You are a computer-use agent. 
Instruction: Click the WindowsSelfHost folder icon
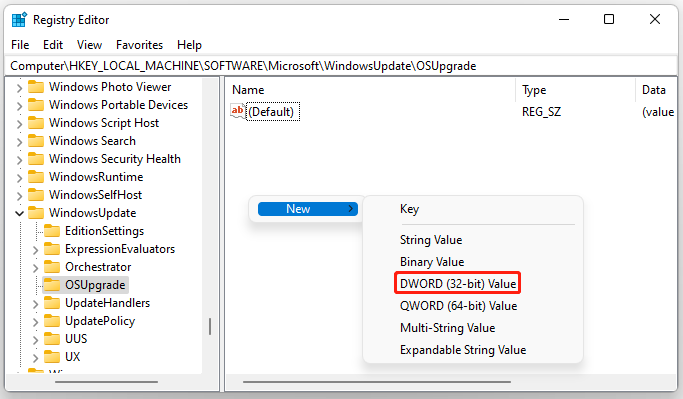pyautogui.click(x=36, y=195)
